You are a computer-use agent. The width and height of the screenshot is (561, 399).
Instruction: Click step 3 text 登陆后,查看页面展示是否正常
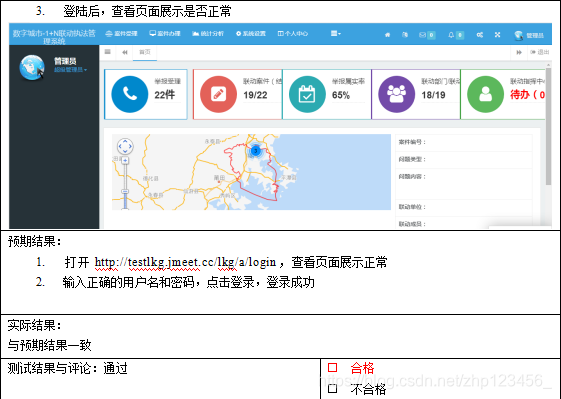(147, 11)
